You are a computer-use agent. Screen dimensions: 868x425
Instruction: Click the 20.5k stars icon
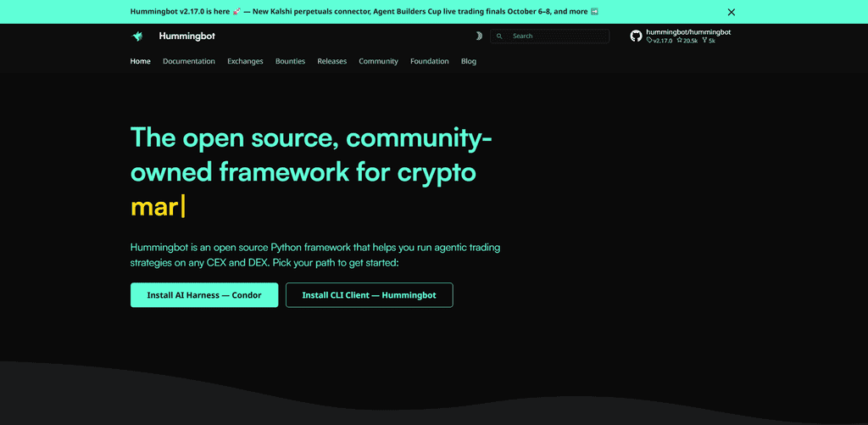coord(679,41)
